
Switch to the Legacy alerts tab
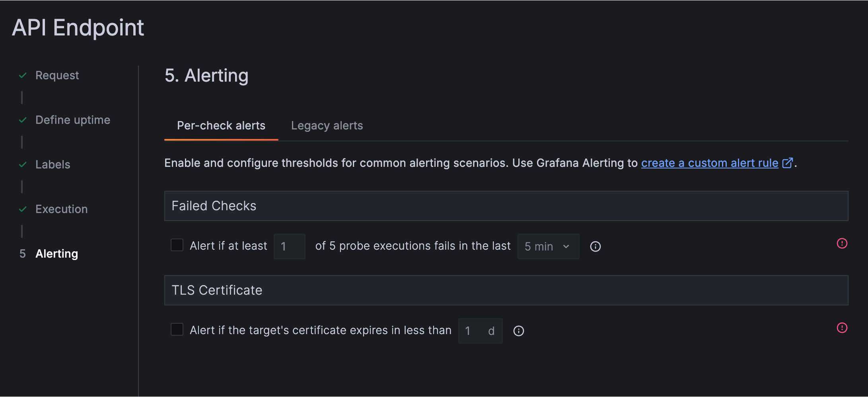coord(327,125)
